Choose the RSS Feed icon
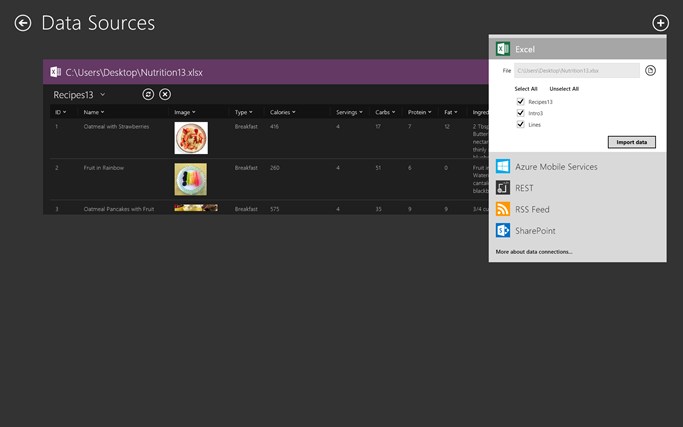 503,209
